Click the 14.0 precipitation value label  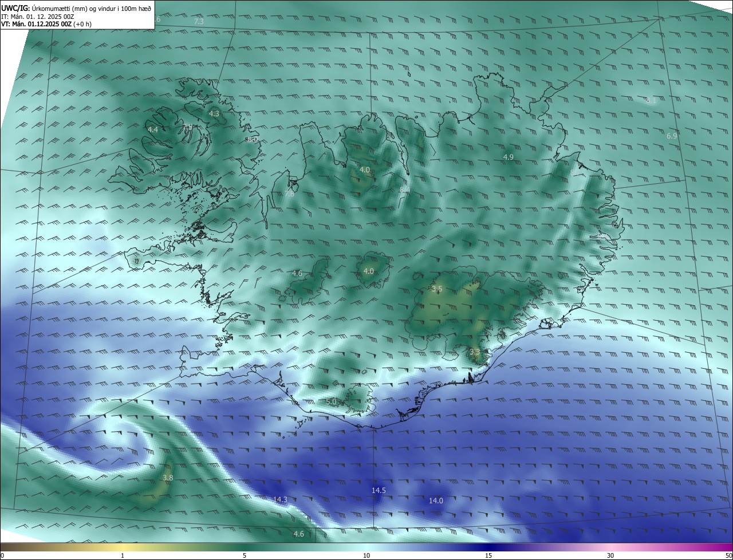tap(436, 500)
